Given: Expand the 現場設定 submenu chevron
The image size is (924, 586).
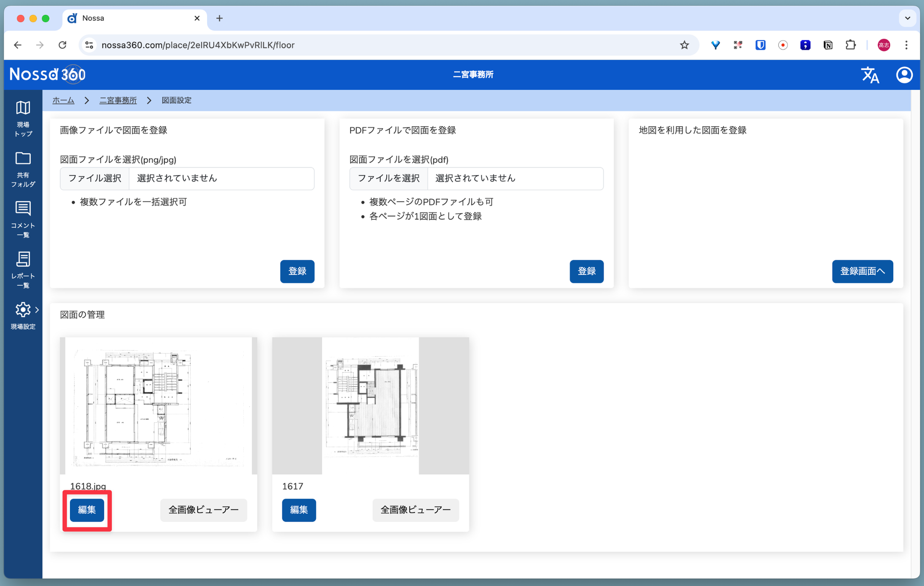Looking at the screenshot, I should [x=37, y=310].
